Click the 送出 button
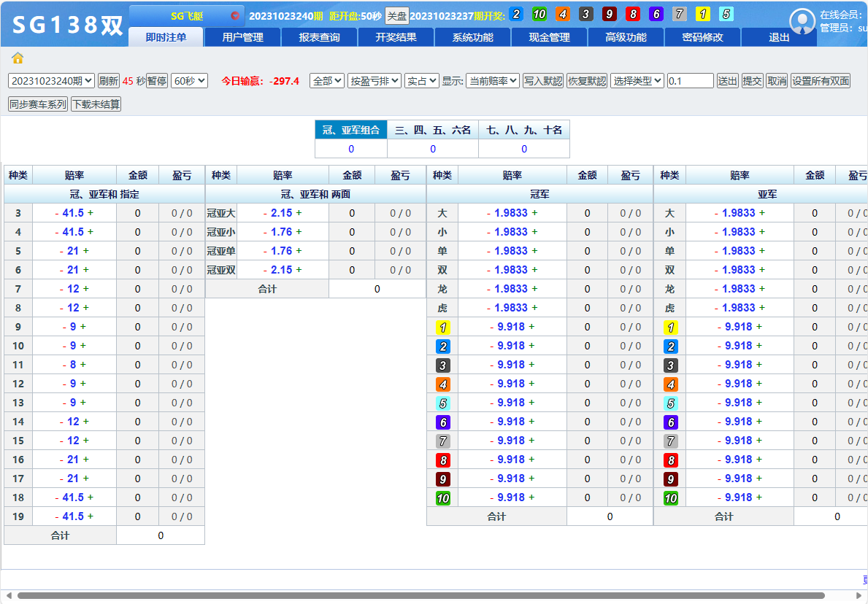The image size is (868, 604). click(727, 81)
